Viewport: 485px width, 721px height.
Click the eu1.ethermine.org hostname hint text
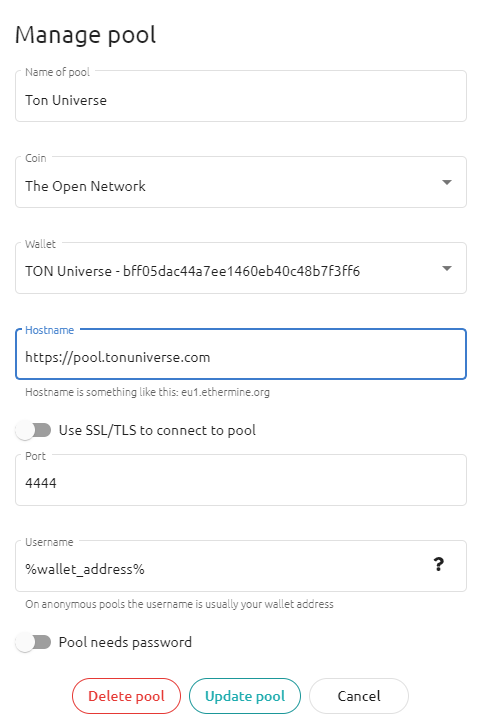tap(147, 392)
